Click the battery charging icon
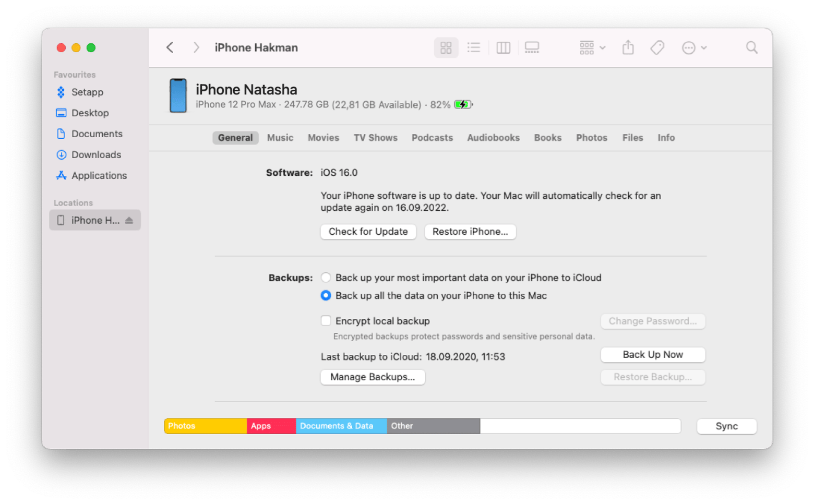Screen dimensions: 814x504 pyautogui.click(x=463, y=104)
